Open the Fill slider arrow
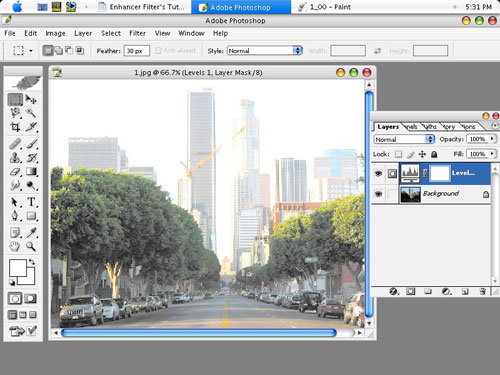Screen dimensions: 500x375 (492, 154)
